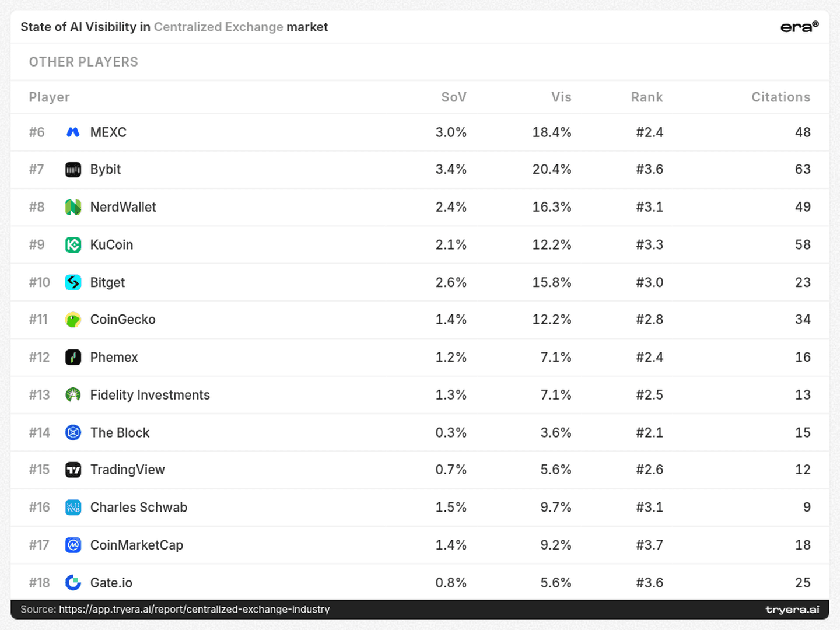Select the NerdWallet green N icon
Viewport: 840px width, 630px height.
(73, 207)
